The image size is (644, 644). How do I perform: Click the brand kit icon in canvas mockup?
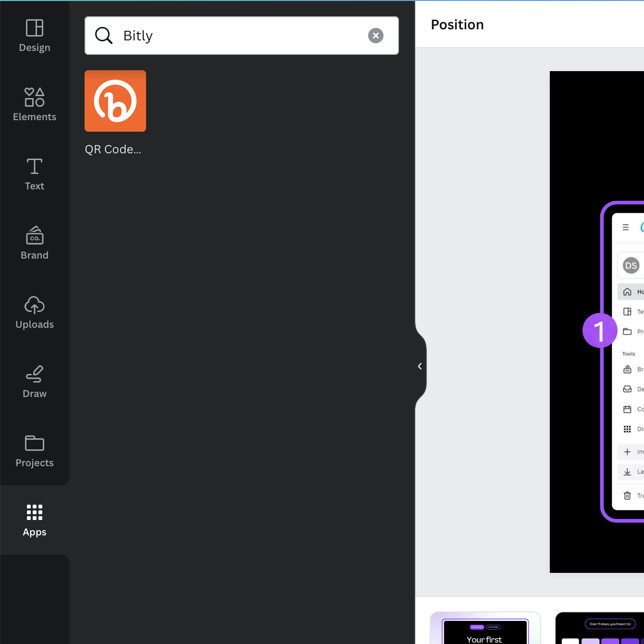point(627,369)
